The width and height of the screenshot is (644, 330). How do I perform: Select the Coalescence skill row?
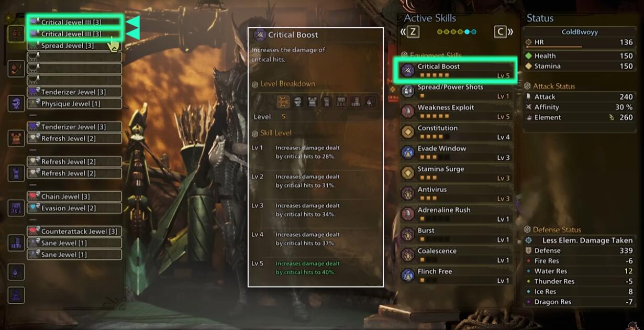456,255
